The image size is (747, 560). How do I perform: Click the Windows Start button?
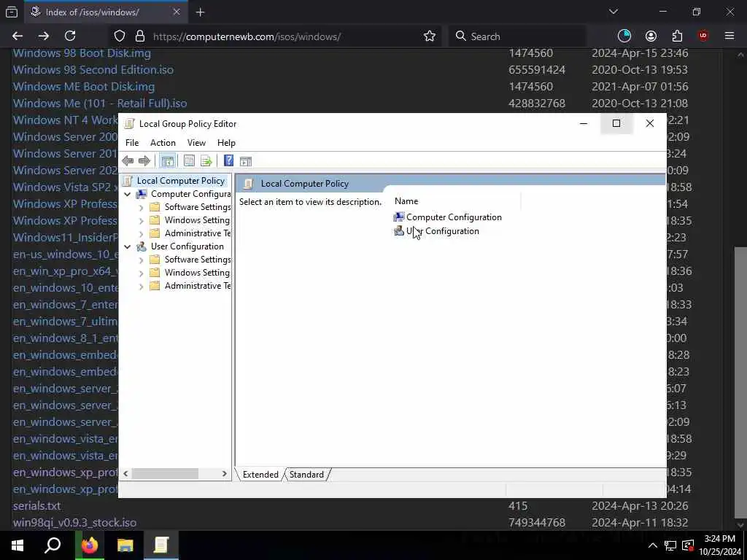[x=18, y=545]
